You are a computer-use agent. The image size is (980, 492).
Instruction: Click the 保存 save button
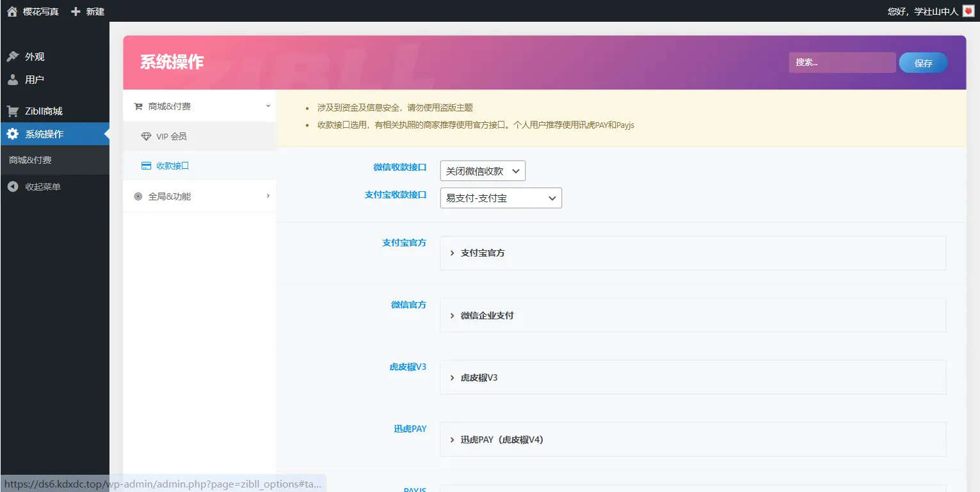pos(922,62)
